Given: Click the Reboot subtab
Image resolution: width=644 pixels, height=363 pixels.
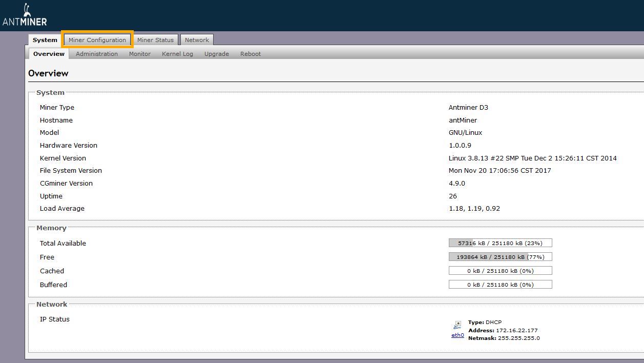Looking at the screenshot, I should tap(251, 54).
